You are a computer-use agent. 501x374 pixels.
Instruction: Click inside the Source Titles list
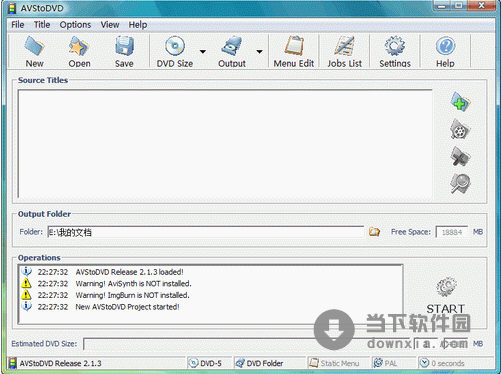point(225,144)
